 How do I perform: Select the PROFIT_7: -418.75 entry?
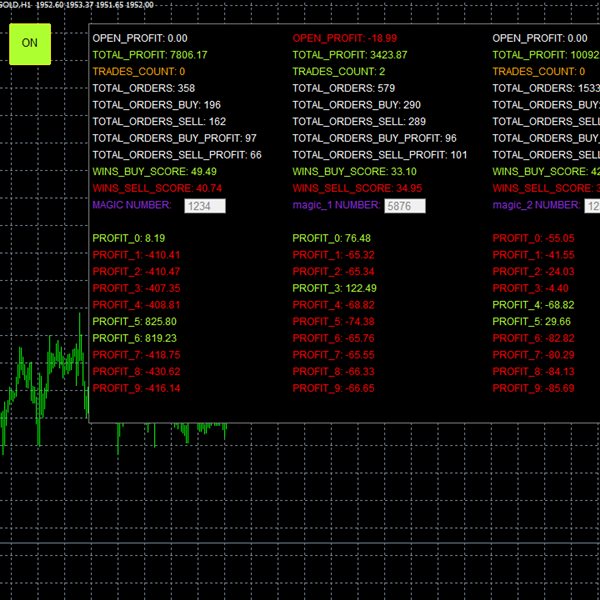click(x=136, y=355)
